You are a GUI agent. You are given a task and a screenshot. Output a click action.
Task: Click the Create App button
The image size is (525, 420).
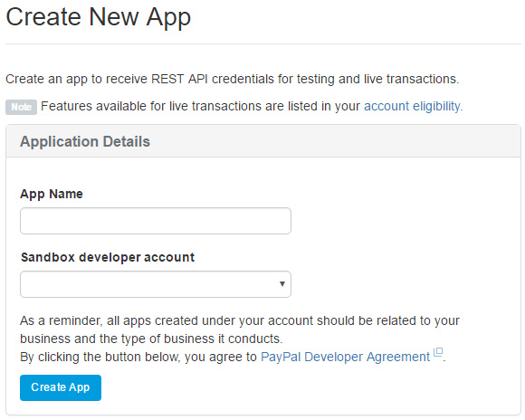[x=61, y=387]
